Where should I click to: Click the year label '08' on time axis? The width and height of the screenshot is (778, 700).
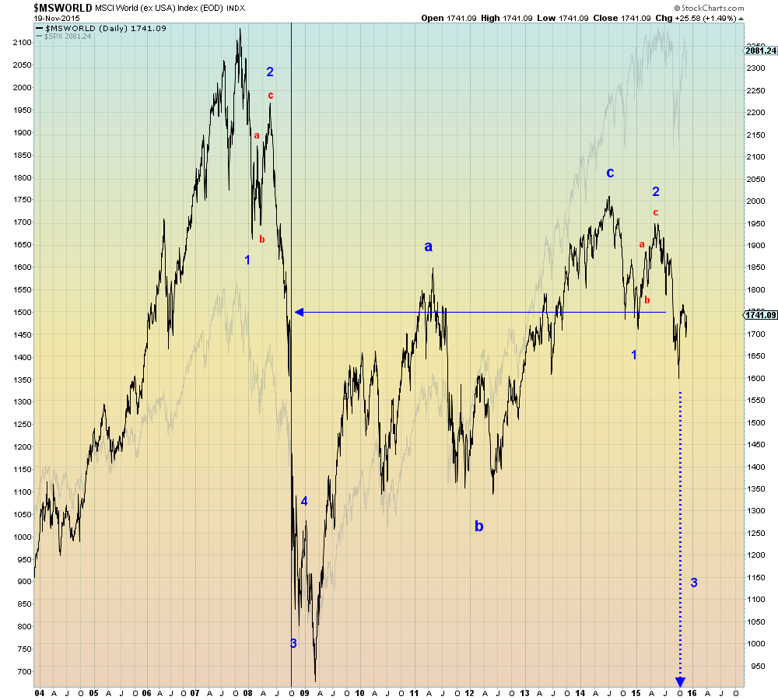coord(248,693)
